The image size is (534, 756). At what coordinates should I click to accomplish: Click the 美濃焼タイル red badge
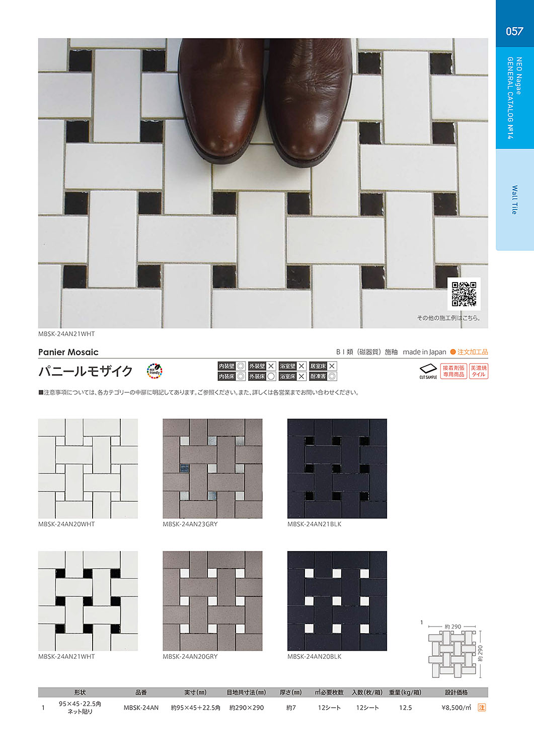pyautogui.click(x=479, y=371)
